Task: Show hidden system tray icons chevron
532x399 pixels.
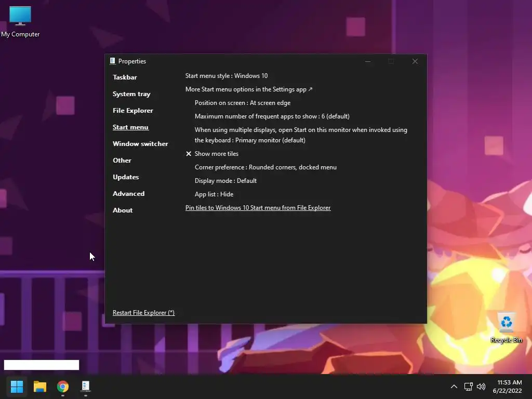Action: pos(454,387)
